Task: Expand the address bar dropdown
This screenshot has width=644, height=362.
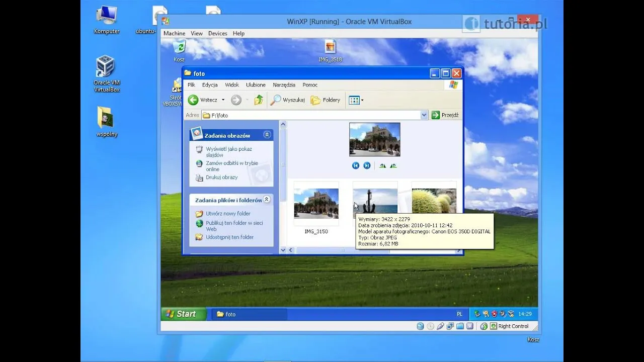Action: coord(424,115)
